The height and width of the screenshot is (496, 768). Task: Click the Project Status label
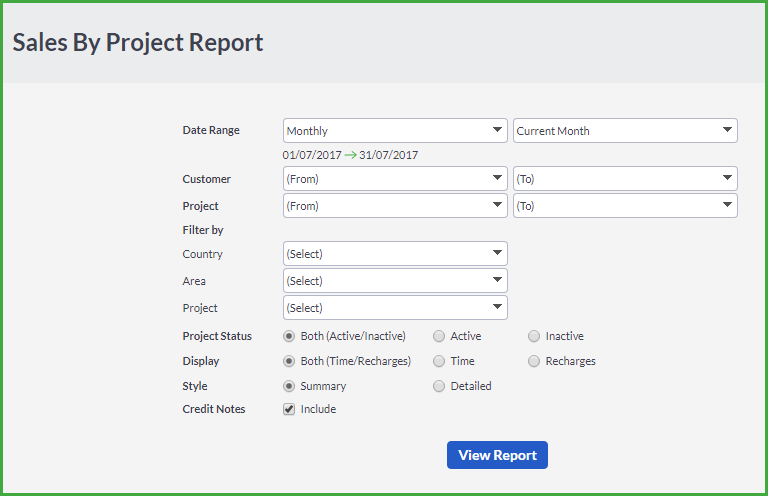(217, 336)
